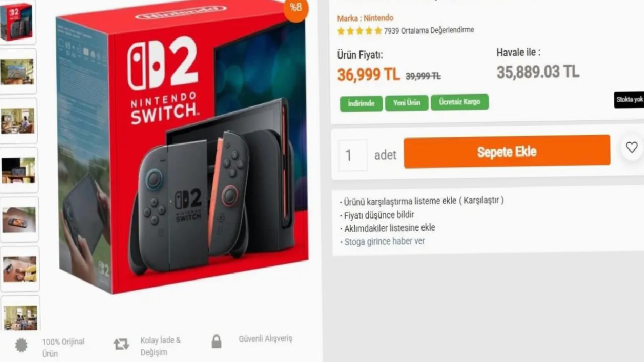644x362 pixels.
Task: Select first thumbnail showing red Switch box
Action: [x=18, y=22]
